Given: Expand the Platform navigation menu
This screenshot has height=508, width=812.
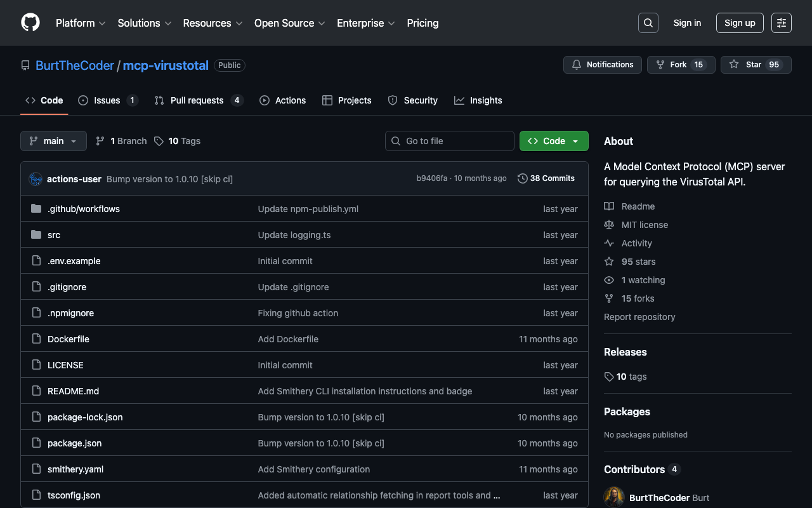Looking at the screenshot, I should pos(81,23).
